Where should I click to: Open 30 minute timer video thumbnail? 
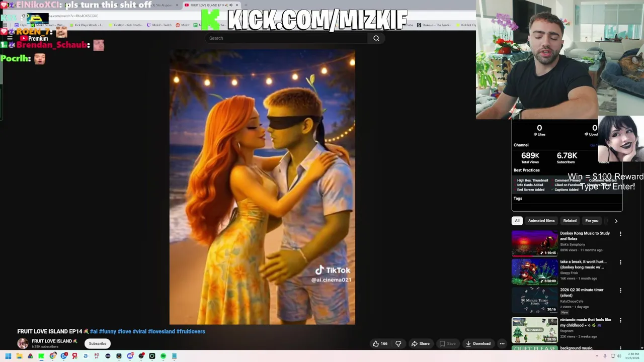pyautogui.click(x=535, y=300)
